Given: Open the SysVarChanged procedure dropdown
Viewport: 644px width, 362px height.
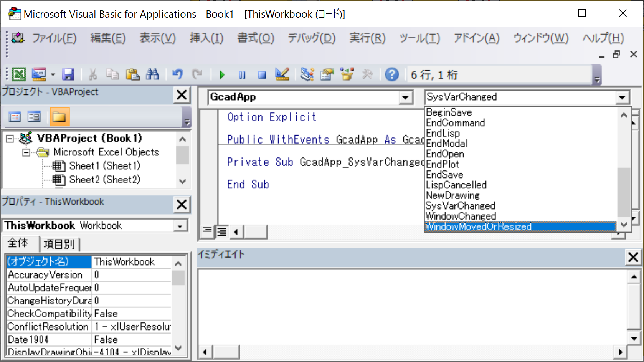Looking at the screenshot, I should (x=622, y=98).
